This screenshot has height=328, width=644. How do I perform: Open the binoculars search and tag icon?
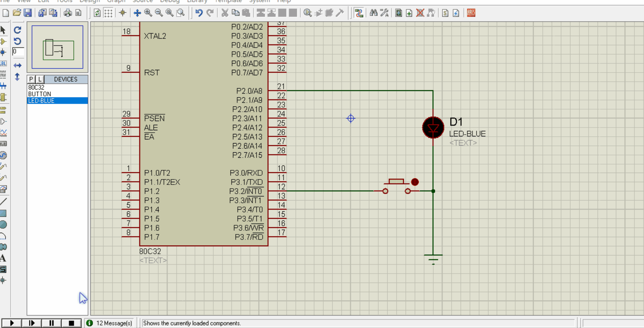tap(373, 13)
